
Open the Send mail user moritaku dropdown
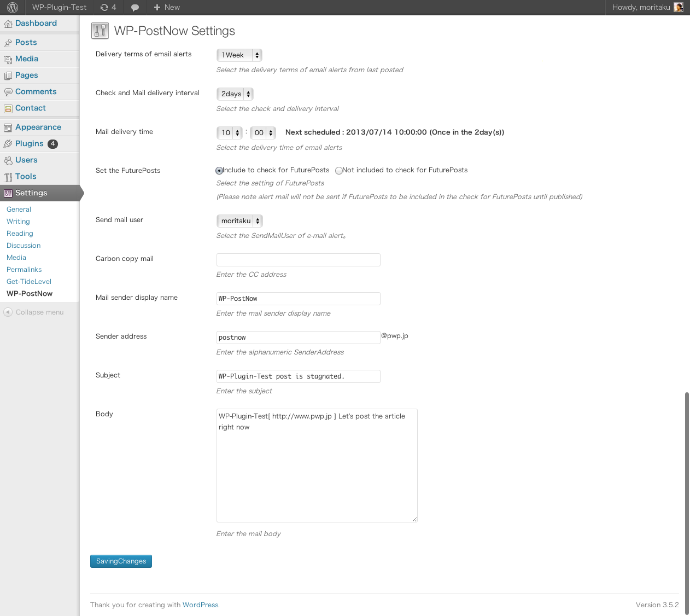pos(239,221)
